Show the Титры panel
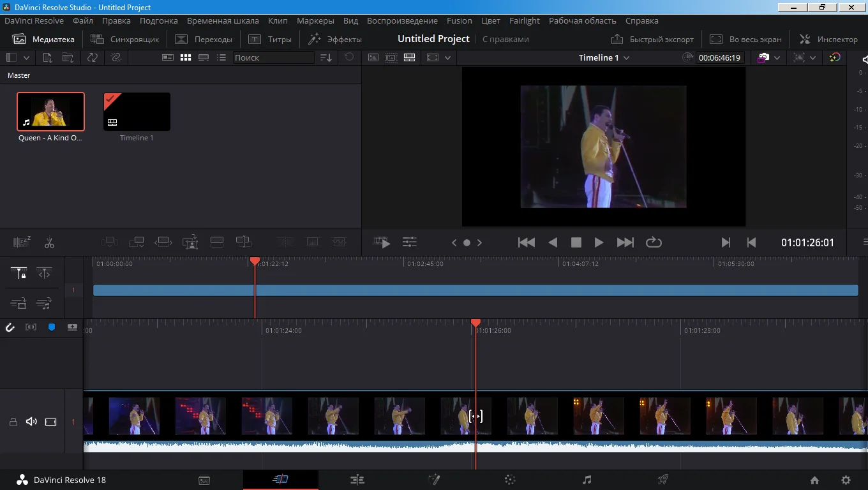The height and width of the screenshot is (490, 868). pyautogui.click(x=270, y=39)
